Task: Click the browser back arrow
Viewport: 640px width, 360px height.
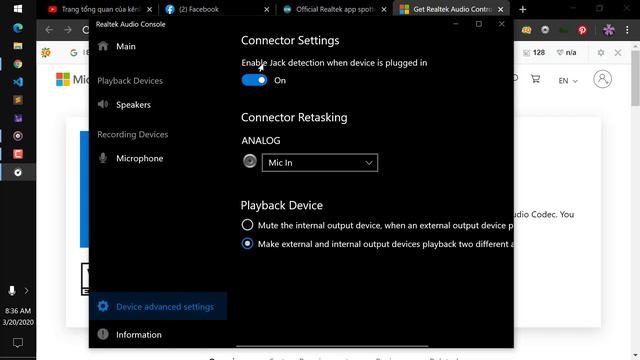Action: coord(49,30)
